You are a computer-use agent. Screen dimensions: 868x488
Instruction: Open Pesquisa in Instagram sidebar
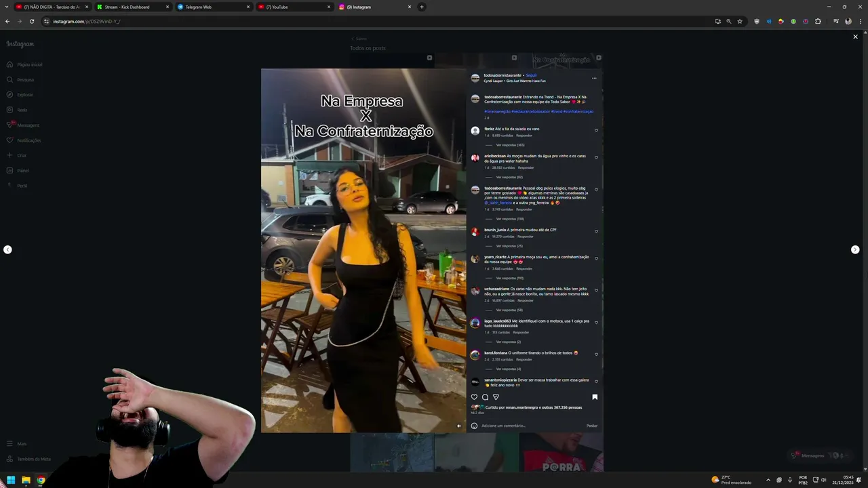pos(20,79)
